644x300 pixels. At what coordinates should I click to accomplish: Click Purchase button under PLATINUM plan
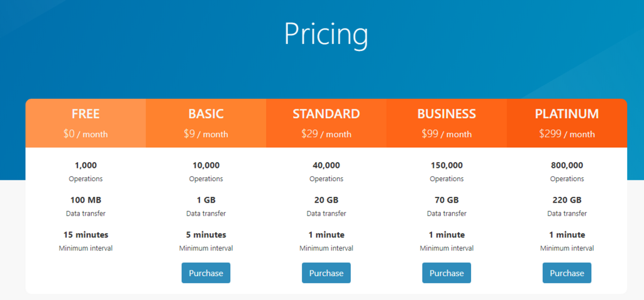567,273
